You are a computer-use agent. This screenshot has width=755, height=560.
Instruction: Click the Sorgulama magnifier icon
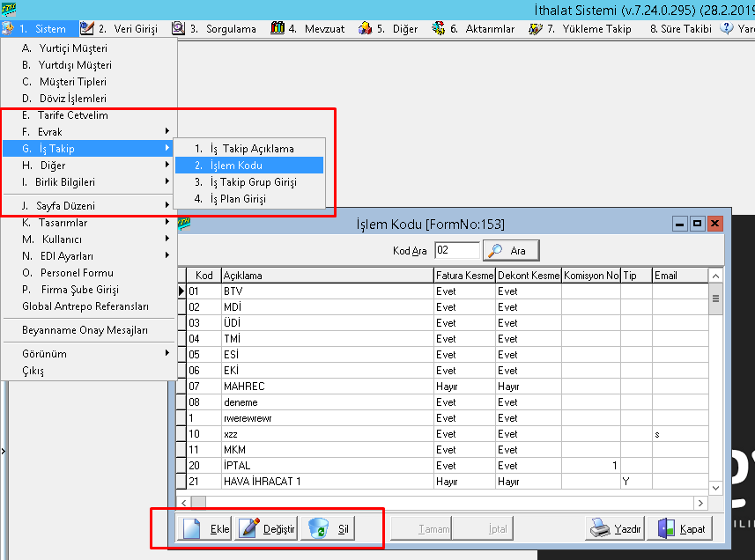178,28
